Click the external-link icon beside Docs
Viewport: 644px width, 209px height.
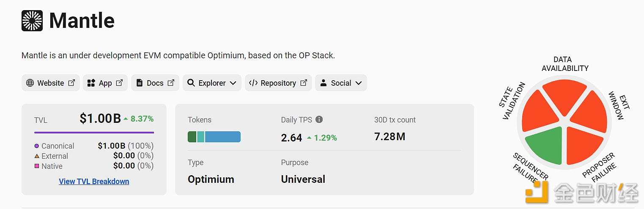point(171,83)
